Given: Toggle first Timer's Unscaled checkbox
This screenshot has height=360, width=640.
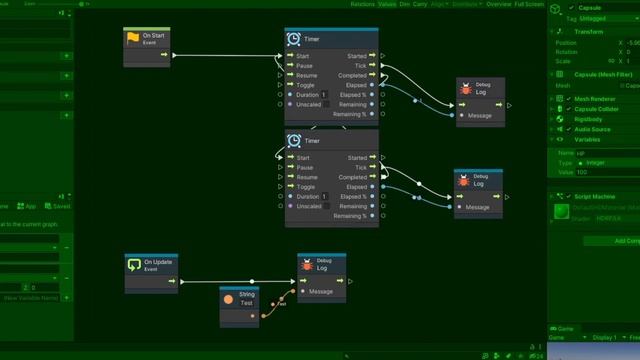Looking at the screenshot, I should [326, 104].
